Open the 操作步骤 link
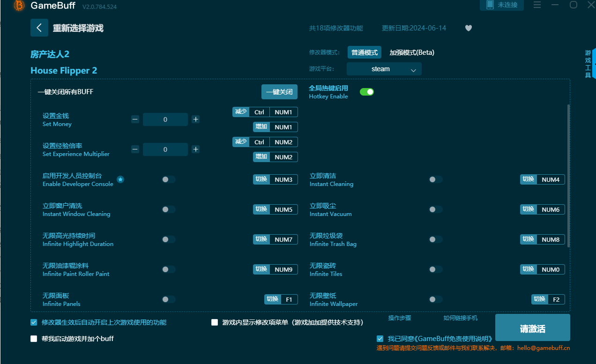This screenshot has width=596, height=364. (400, 318)
